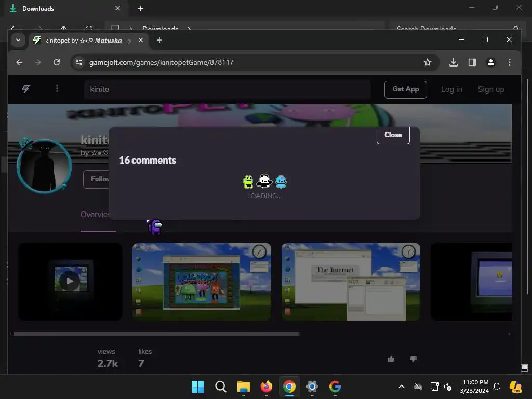Launch Firefox from taskbar
The width and height of the screenshot is (532, 399).
click(267, 387)
